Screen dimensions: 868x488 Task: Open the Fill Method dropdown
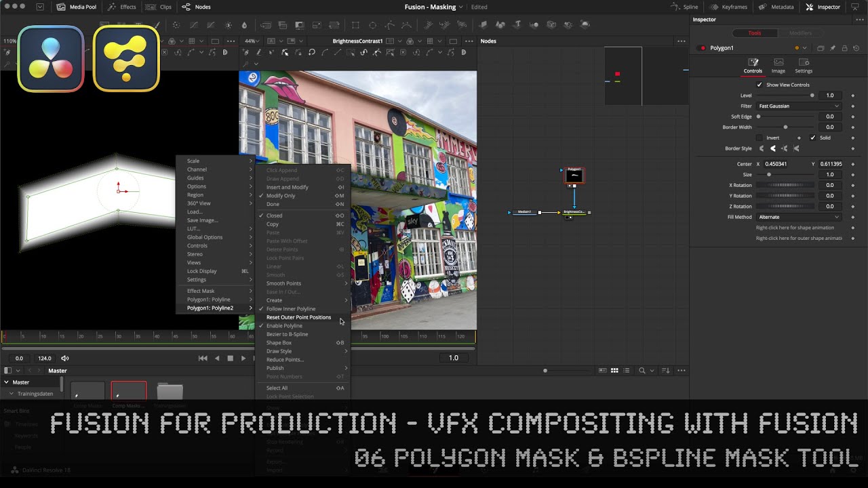click(x=799, y=217)
